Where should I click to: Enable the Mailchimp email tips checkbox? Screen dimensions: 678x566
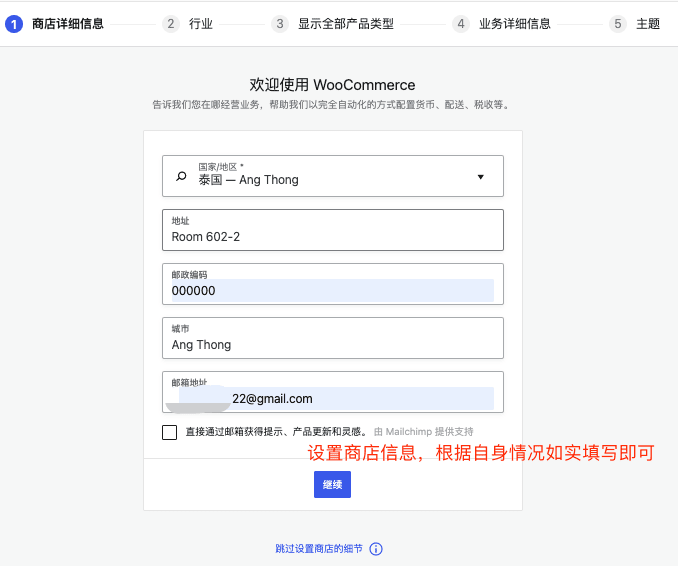pyautogui.click(x=170, y=432)
